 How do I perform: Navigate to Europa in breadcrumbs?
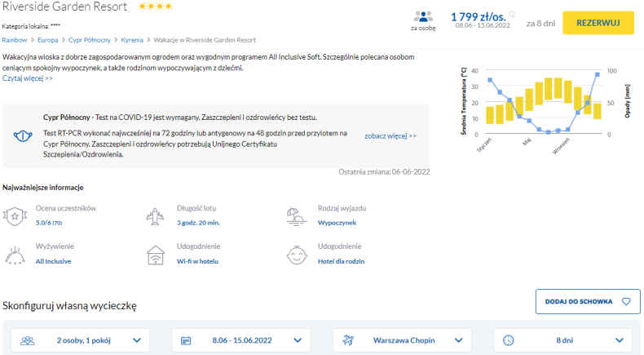click(x=48, y=39)
